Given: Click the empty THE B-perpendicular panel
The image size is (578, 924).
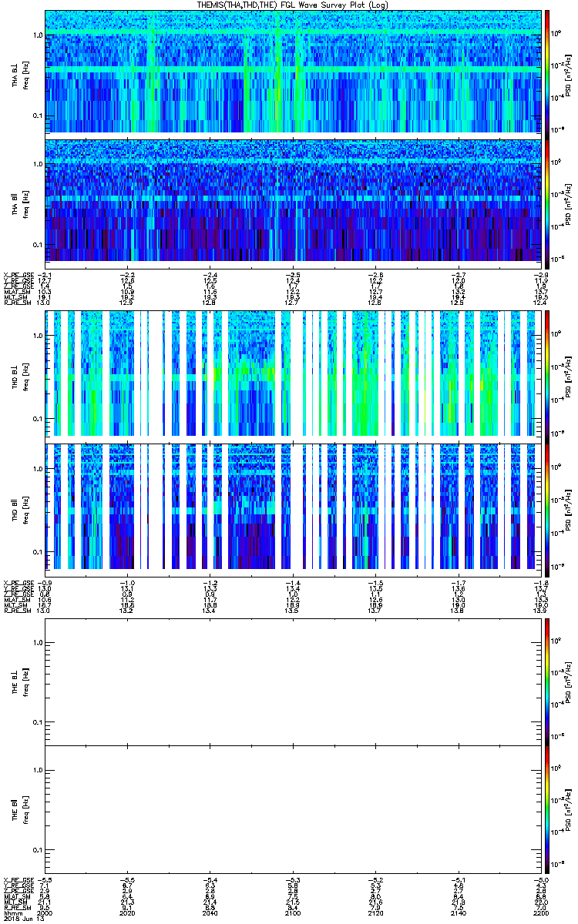Looking at the screenshot, I should click(x=293, y=681).
